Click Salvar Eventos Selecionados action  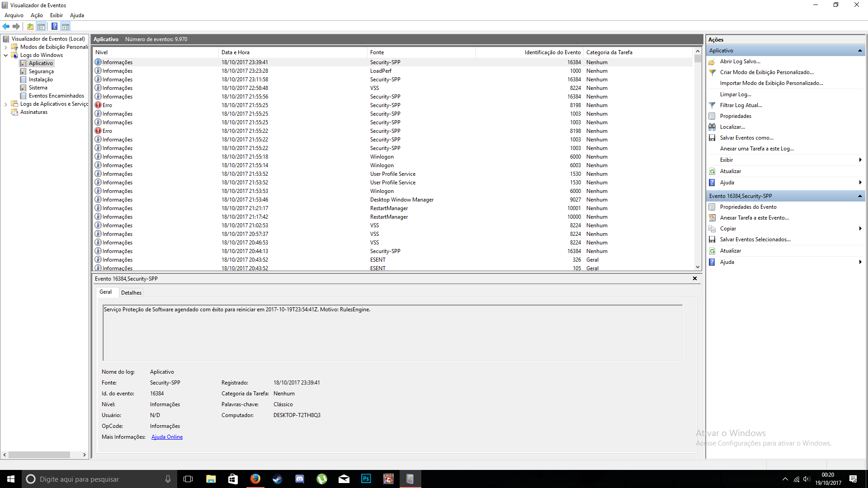pos(755,239)
